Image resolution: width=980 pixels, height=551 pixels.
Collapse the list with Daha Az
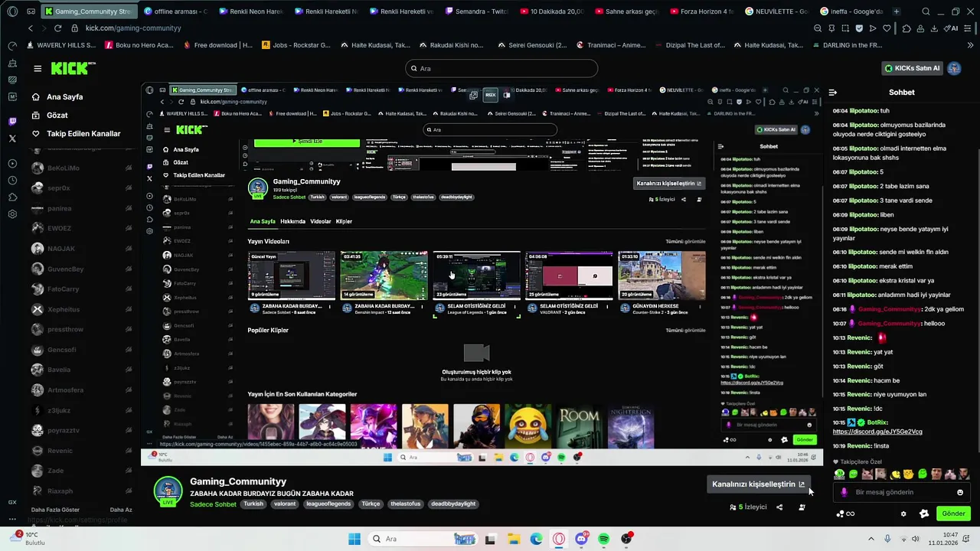point(121,510)
